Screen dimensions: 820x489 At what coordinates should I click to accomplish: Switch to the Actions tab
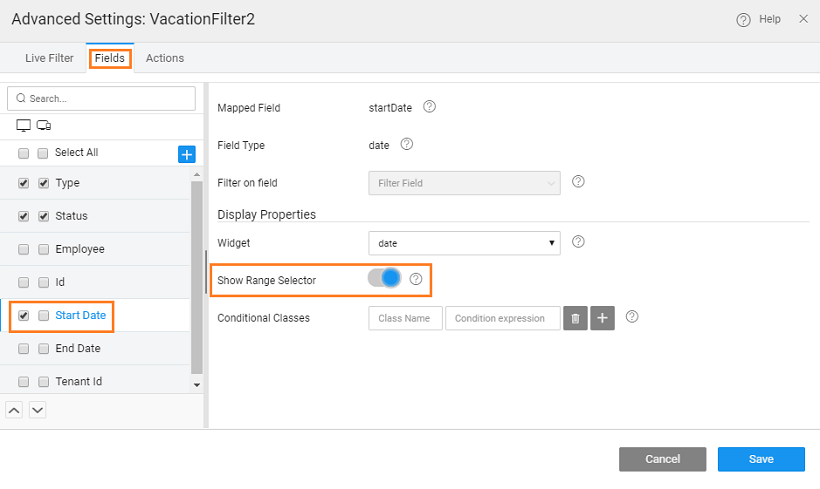coord(165,58)
